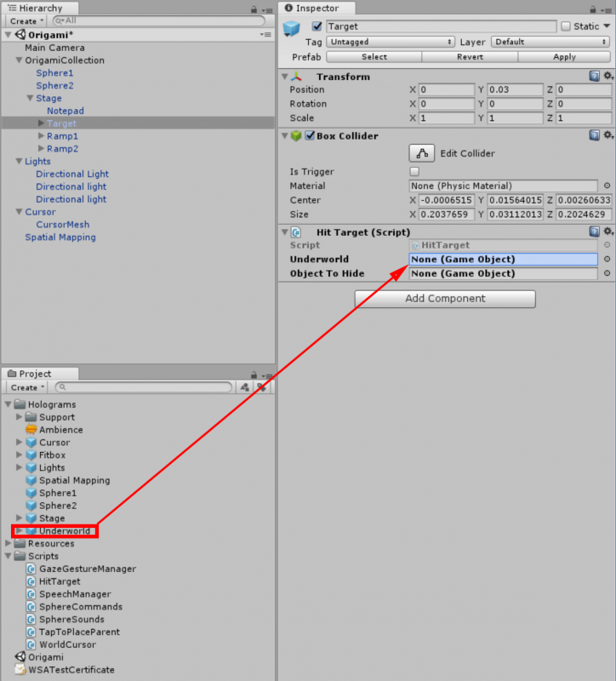Image resolution: width=616 pixels, height=681 pixels.
Task: Click the Edit Collider shape icon button
Action: (x=422, y=153)
